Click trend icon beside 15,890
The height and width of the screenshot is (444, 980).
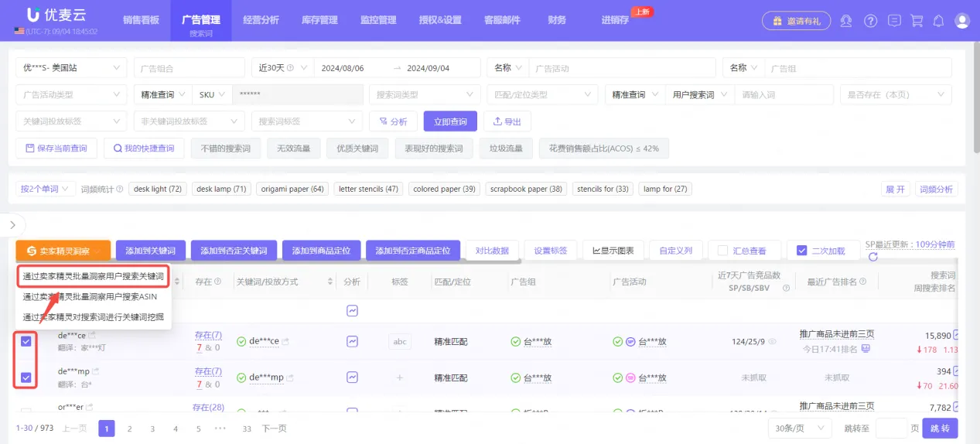tap(957, 335)
